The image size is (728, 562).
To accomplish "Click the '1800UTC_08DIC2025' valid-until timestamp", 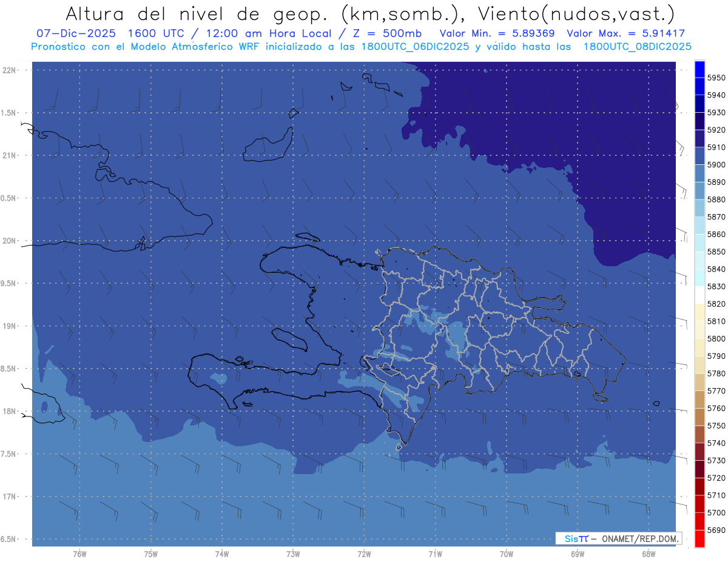I will pyautogui.click(x=637, y=47).
